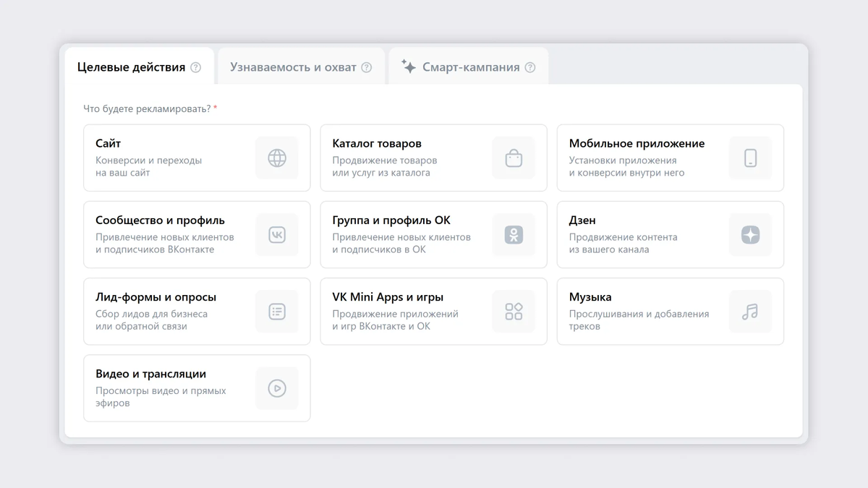Viewport: 868px width, 488px height.
Task: Open the Смарт-кампания tab
Action: pyautogui.click(x=470, y=66)
